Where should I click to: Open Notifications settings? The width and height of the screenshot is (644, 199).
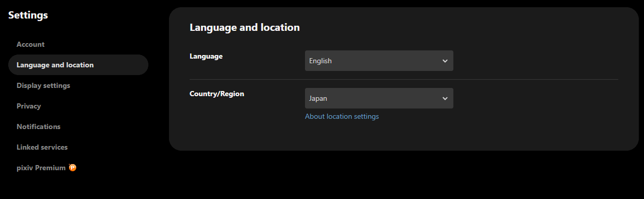(x=38, y=126)
